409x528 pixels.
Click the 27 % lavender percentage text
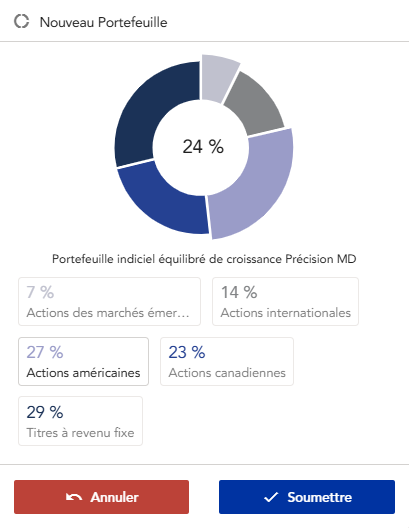point(45,352)
